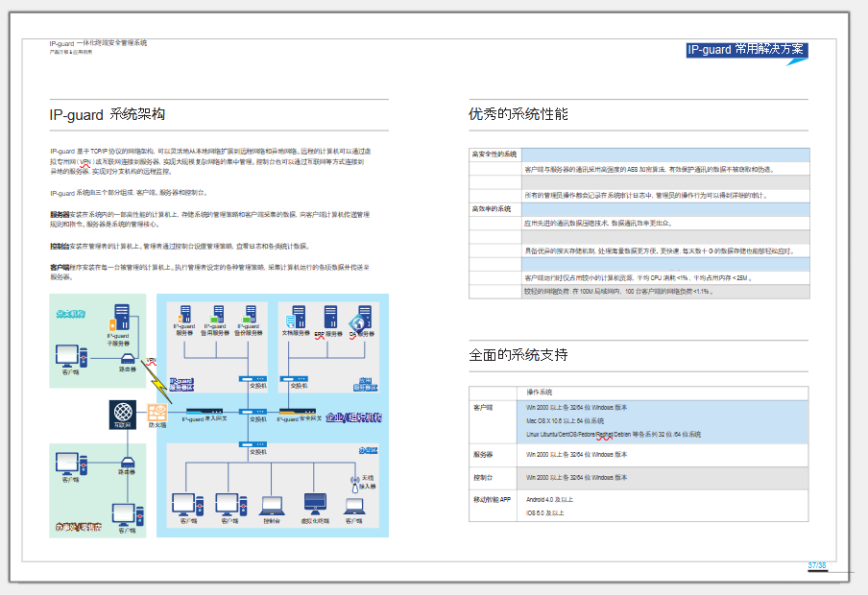Click the page number "37/38"
868x595 pixels.
[x=817, y=565]
